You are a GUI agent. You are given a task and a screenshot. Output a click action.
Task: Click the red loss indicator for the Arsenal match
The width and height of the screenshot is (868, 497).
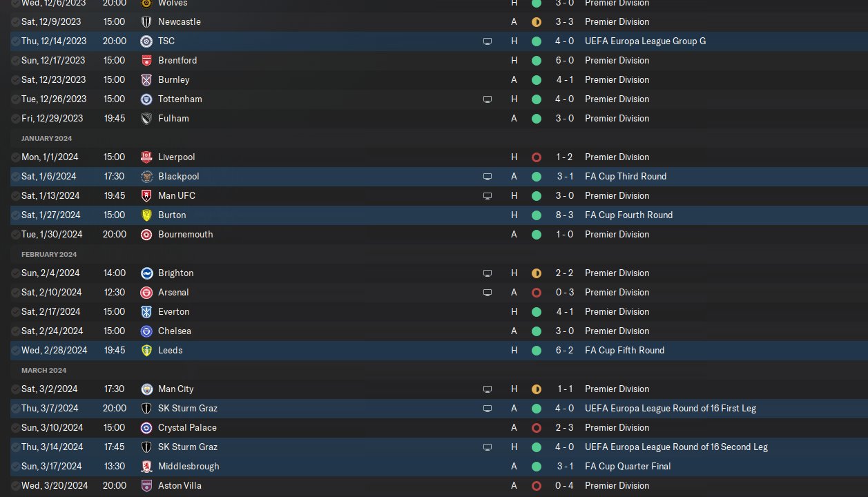536,292
